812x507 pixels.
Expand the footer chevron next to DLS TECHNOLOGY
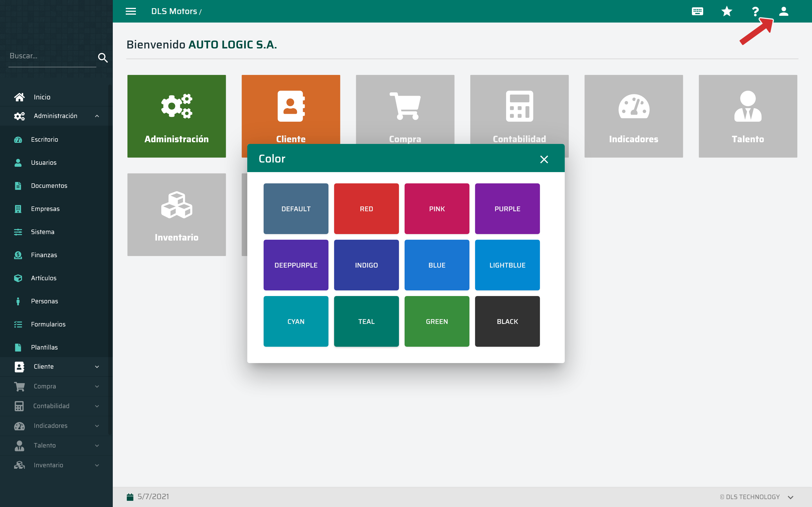[791, 497]
